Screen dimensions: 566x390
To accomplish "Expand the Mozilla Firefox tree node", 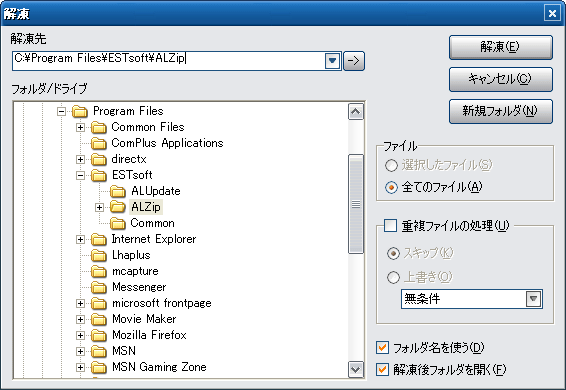I will pos(80,335).
